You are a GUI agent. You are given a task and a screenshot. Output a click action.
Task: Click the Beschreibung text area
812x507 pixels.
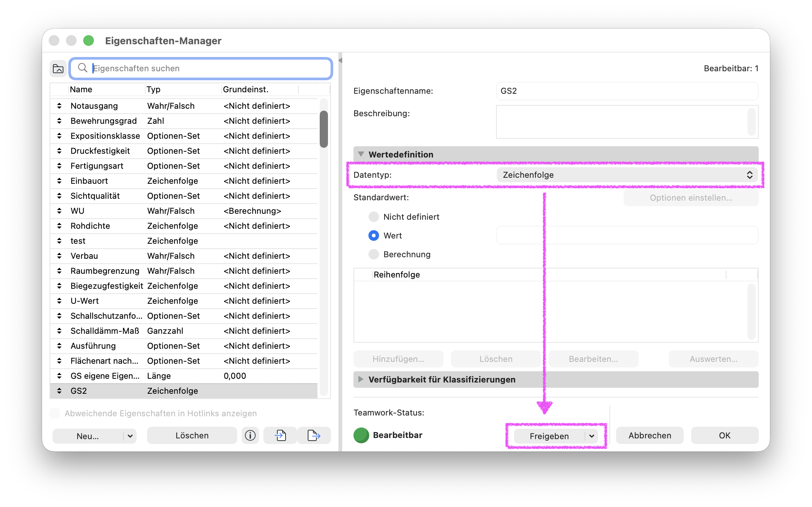point(627,122)
